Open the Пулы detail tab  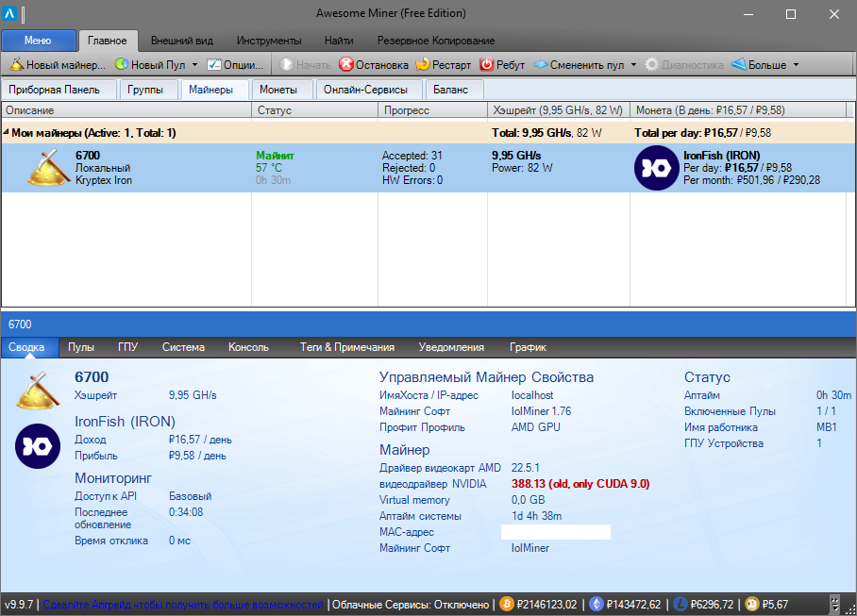tap(81, 347)
